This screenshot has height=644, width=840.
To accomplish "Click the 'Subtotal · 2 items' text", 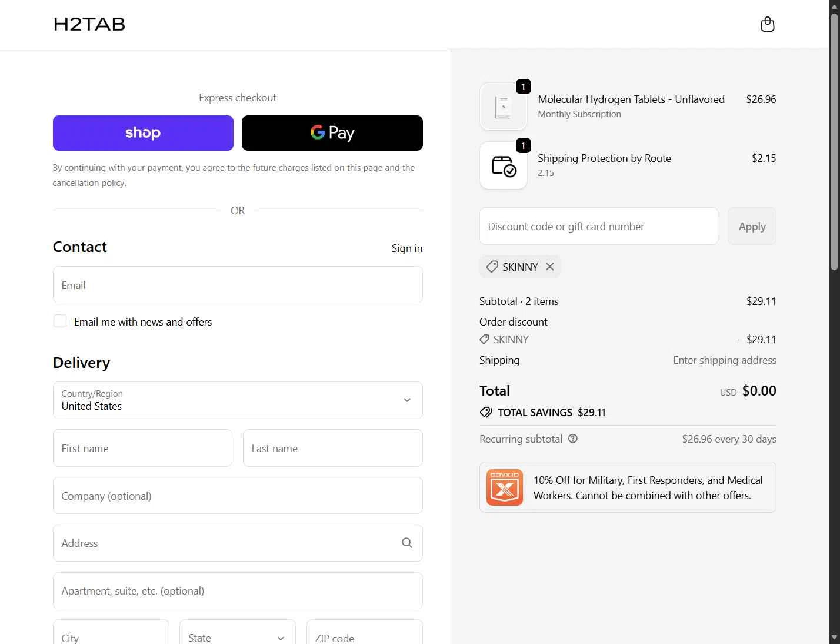I will tap(519, 301).
